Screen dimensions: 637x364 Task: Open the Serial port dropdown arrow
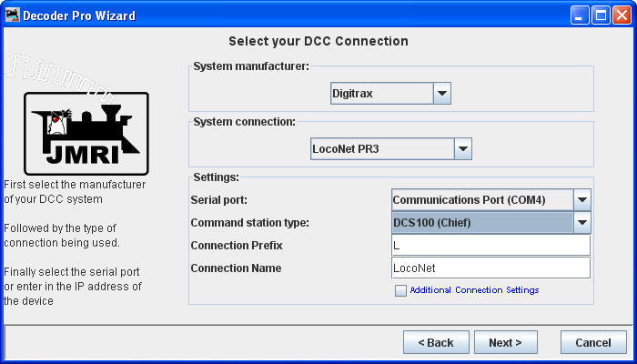[x=582, y=199]
